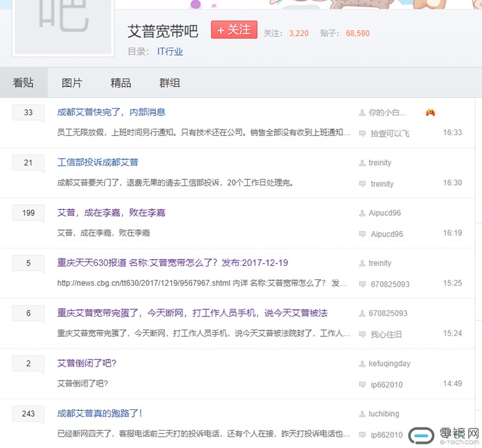
Task: Click the forum title 艾普宽带吧
Action: click(163, 31)
